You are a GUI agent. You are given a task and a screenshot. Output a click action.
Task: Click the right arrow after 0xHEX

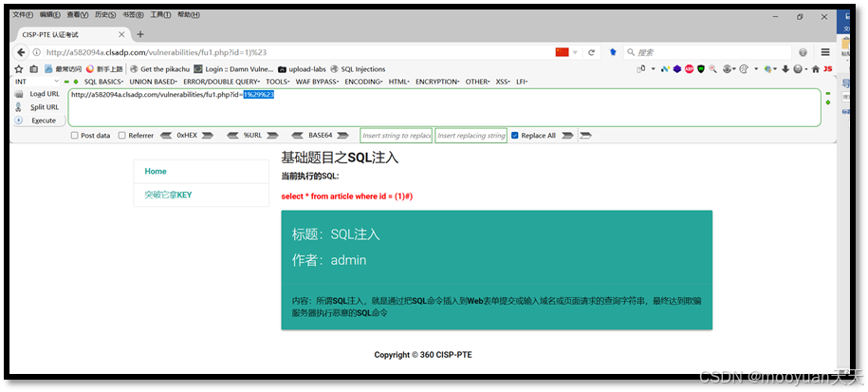click(208, 135)
